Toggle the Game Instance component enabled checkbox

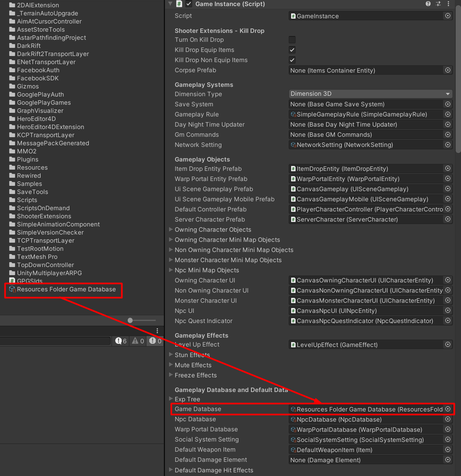189,4
